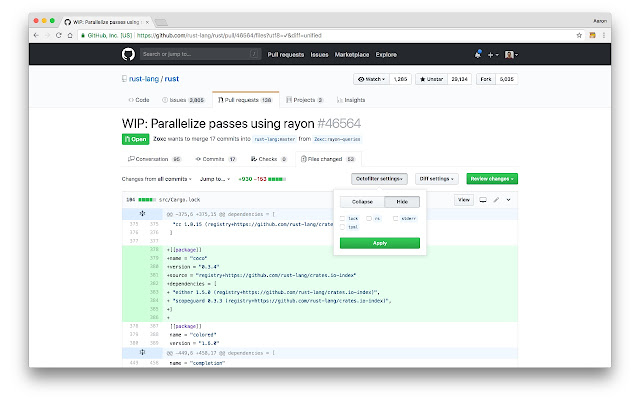Bookmark the page with the star icon
This screenshot has height=400, width=640.
point(579,36)
